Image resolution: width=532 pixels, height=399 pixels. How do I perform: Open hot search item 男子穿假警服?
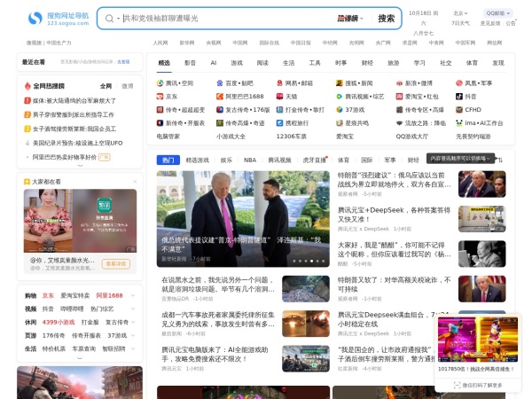[74, 114]
